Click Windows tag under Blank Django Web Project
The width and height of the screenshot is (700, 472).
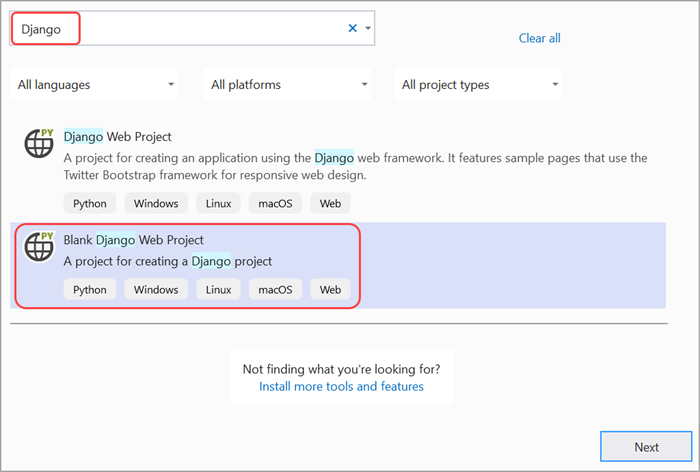(x=156, y=289)
